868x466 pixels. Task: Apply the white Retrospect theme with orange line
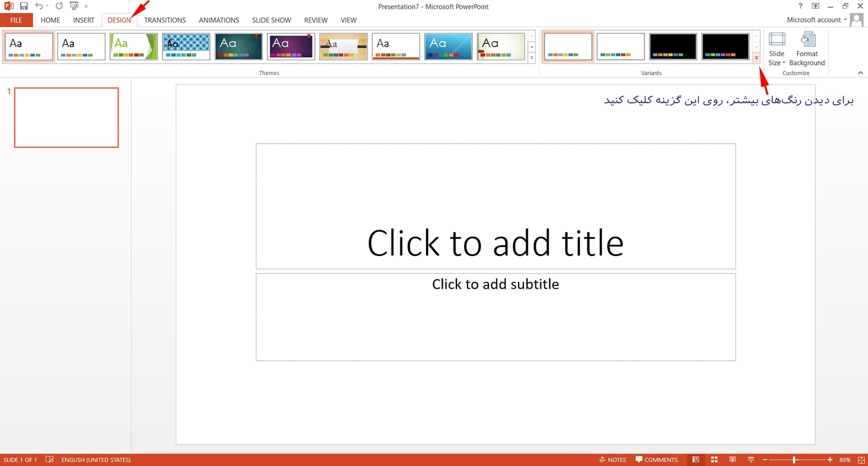(396, 46)
